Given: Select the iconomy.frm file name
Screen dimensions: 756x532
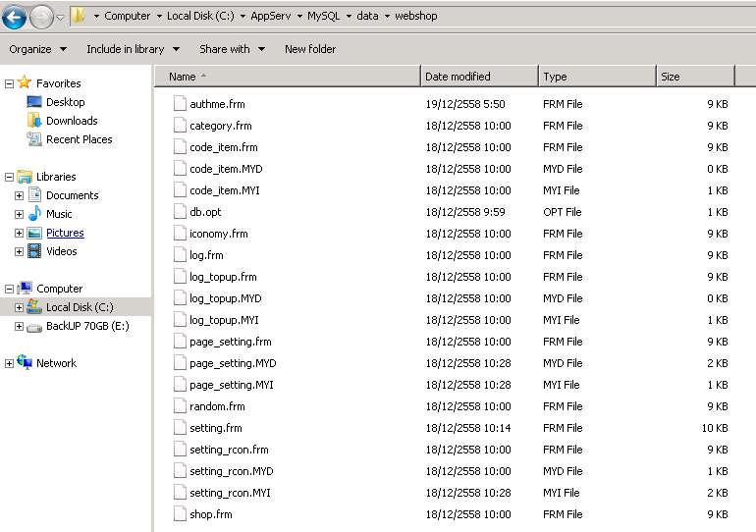Looking at the screenshot, I should pos(218,234).
